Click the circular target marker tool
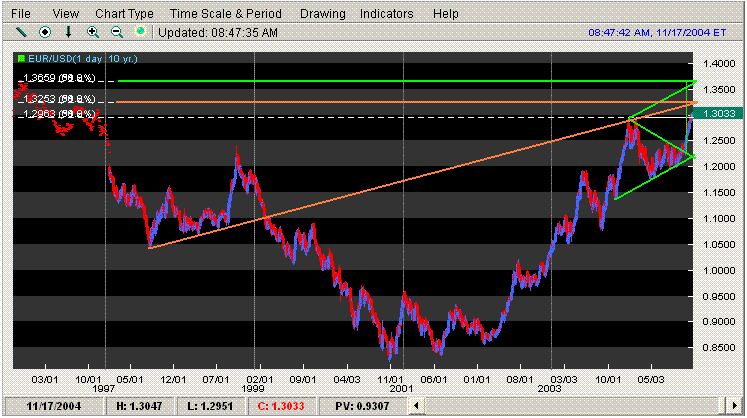The width and height of the screenshot is (747, 418). tap(45, 32)
